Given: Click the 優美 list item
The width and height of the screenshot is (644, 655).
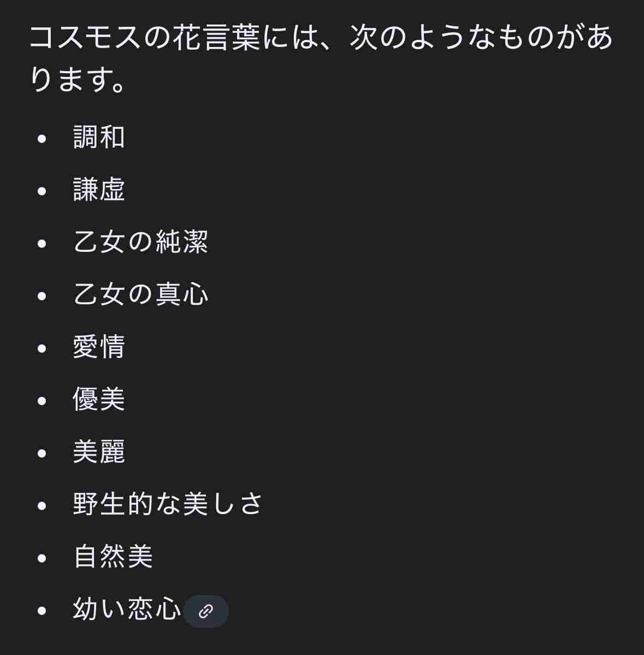Looking at the screenshot, I should (99, 399).
